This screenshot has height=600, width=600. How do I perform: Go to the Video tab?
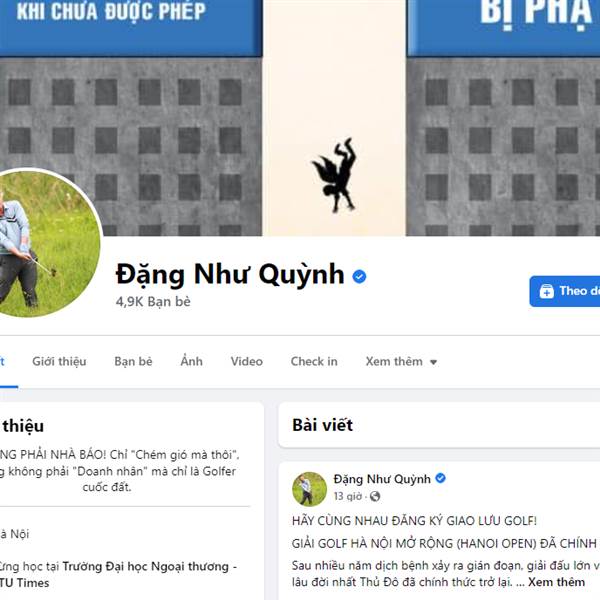pos(246,362)
